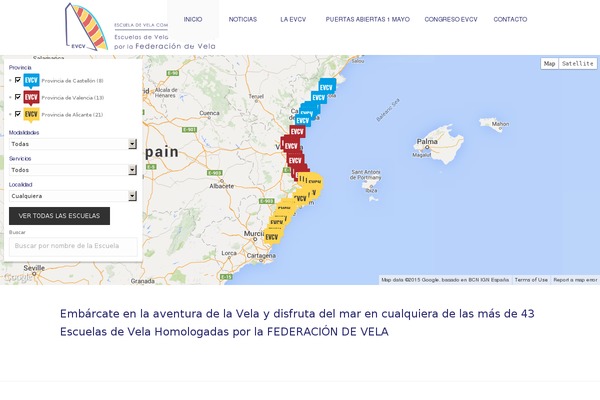600x400 pixels.
Task: Switch map to Satellite view
Action: coord(577,64)
